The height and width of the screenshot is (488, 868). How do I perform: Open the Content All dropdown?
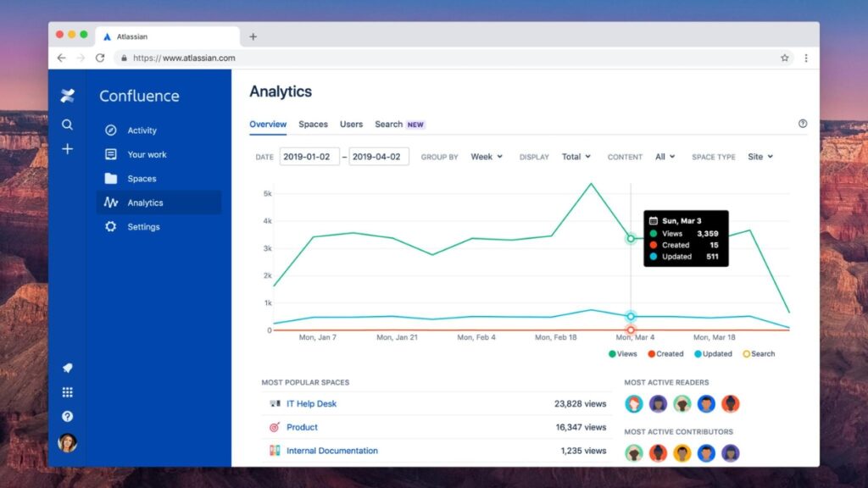pyautogui.click(x=665, y=157)
